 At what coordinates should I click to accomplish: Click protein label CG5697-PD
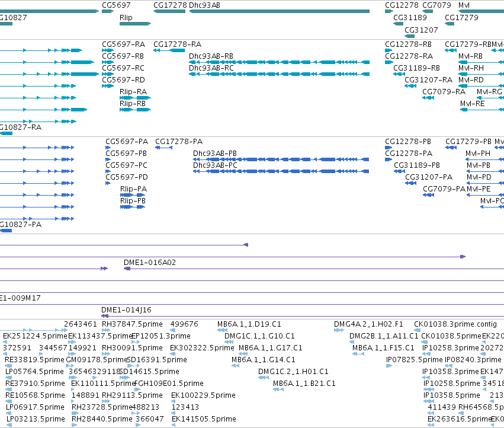click(127, 177)
